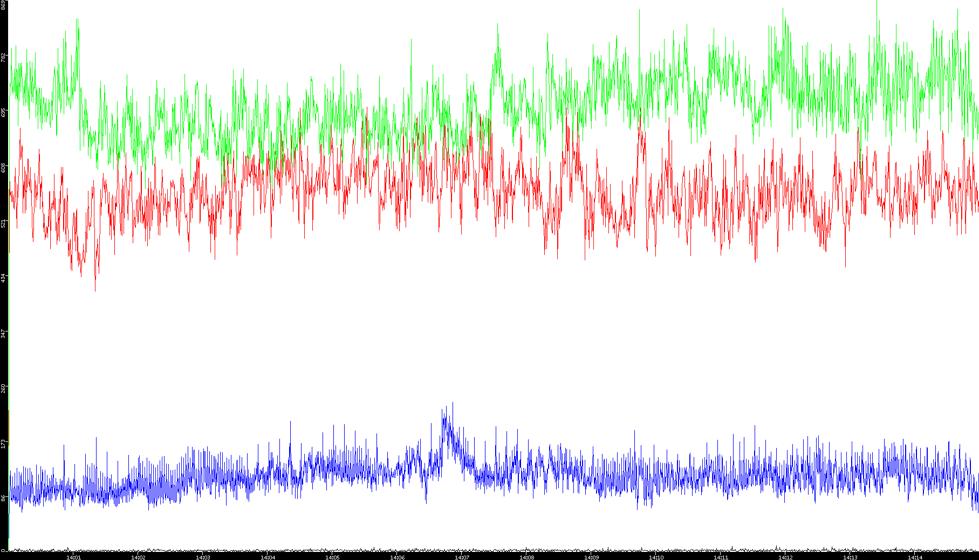
Task: Click the 869 value on the vertical axis
Action: [3, 5]
